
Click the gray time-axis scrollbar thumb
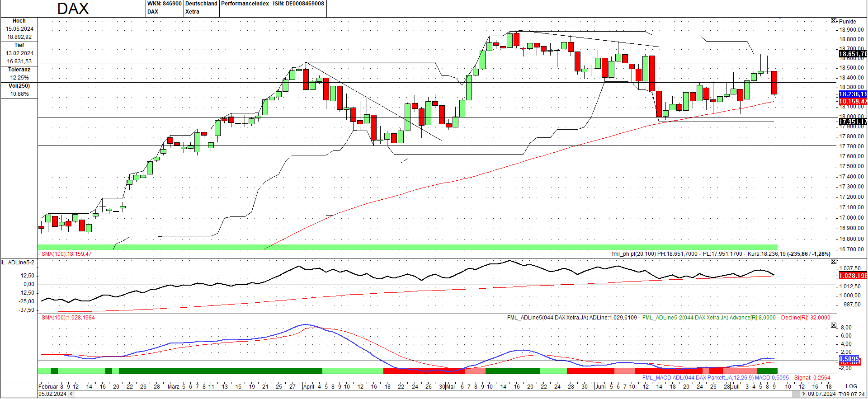[796, 394]
